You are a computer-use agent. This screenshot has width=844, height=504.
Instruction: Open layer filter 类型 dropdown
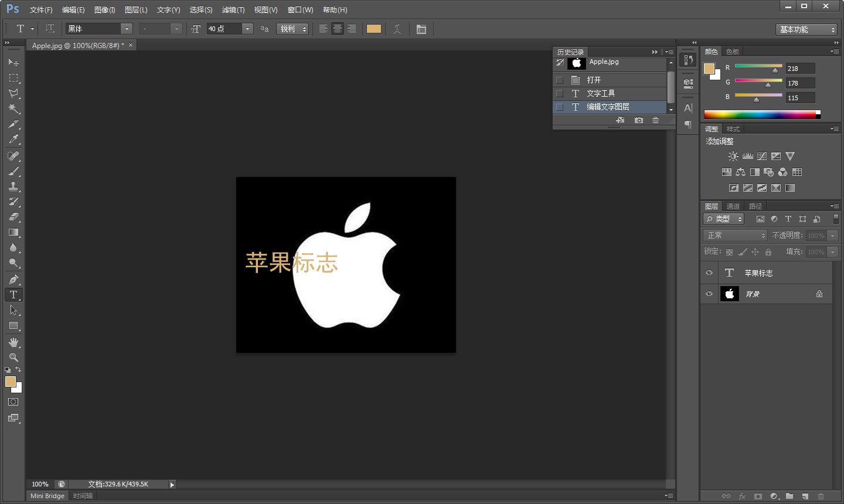point(723,219)
